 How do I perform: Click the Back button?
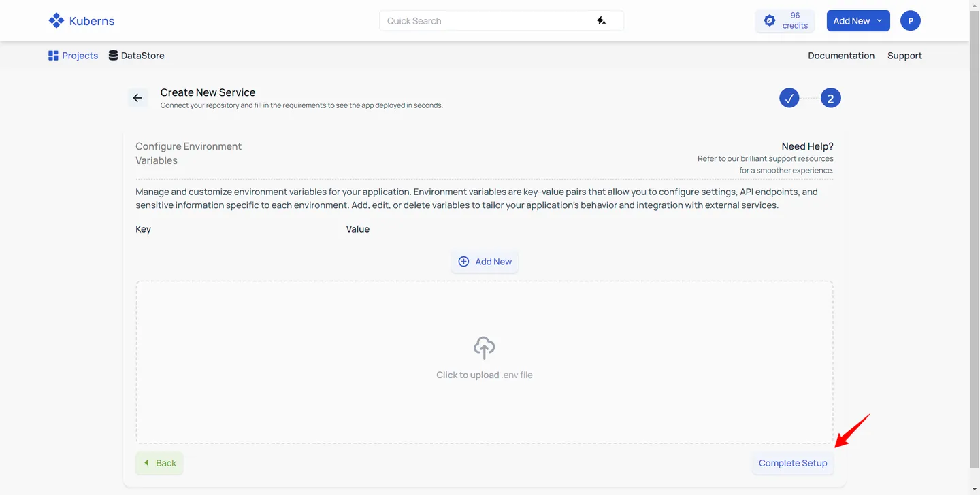tap(159, 463)
